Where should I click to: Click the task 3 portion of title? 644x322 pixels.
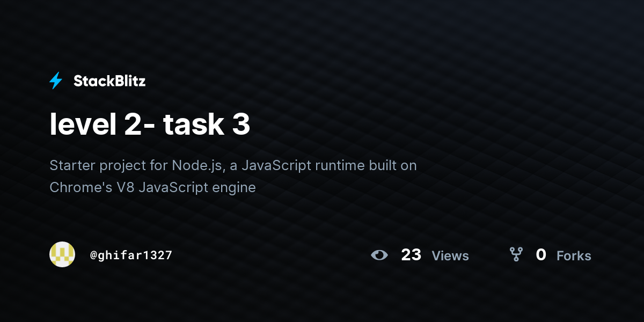[x=207, y=124]
